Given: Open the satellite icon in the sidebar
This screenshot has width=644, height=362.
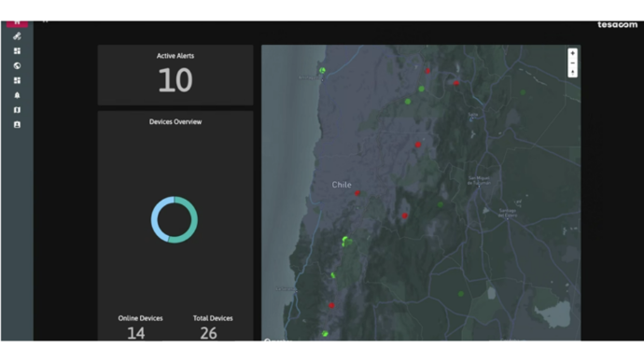Looking at the screenshot, I should pyautogui.click(x=17, y=36).
